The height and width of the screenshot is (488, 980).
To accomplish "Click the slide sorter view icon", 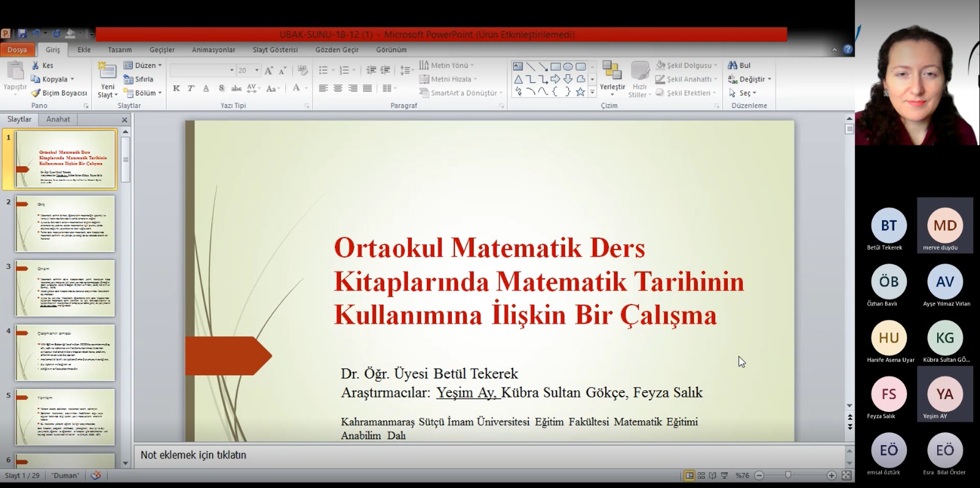I will click(x=701, y=475).
